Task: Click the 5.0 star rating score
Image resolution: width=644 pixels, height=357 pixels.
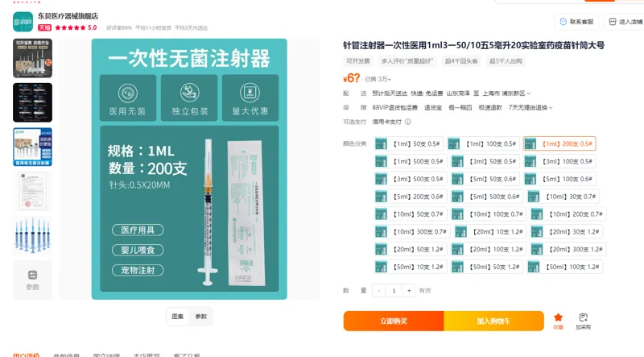Action: [x=93, y=27]
